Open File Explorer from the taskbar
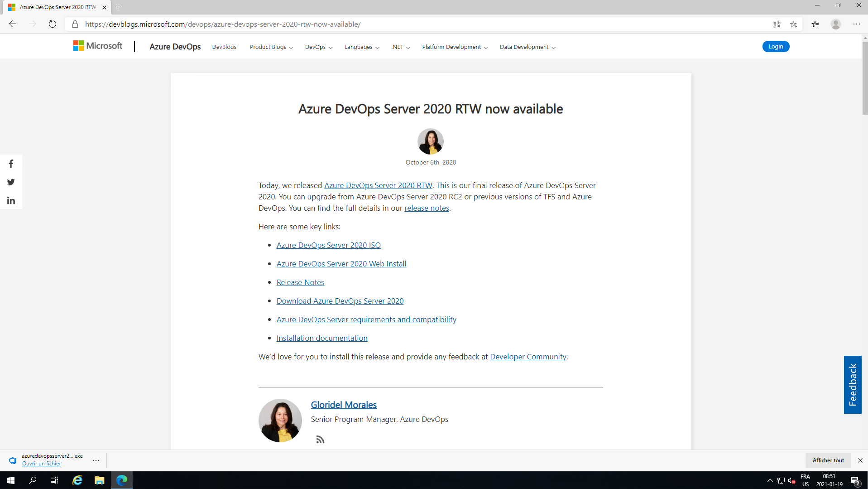 (x=99, y=480)
